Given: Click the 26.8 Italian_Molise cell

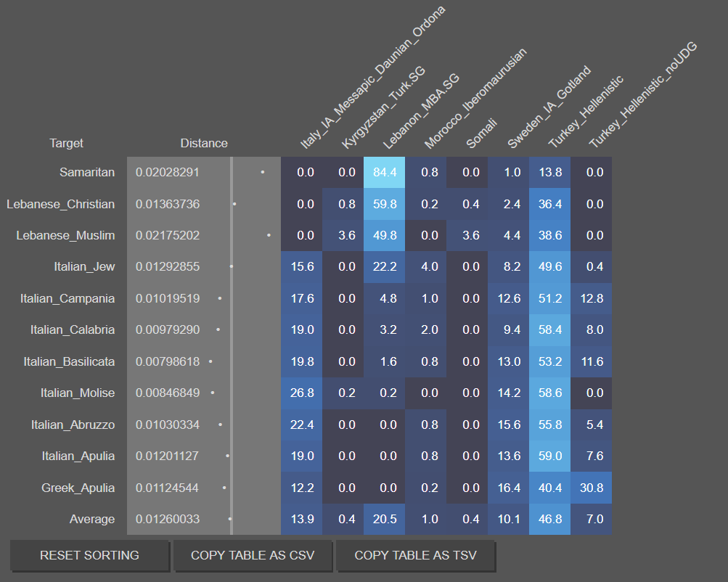Looking at the screenshot, I should pyautogui.click(x=301, y=393).
